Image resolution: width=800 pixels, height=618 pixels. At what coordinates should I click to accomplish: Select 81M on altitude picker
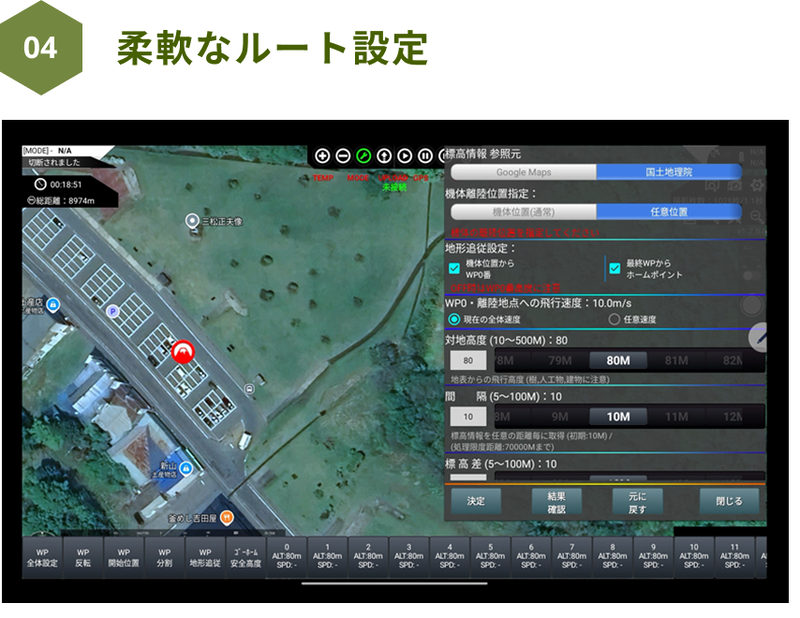point(676,361)
